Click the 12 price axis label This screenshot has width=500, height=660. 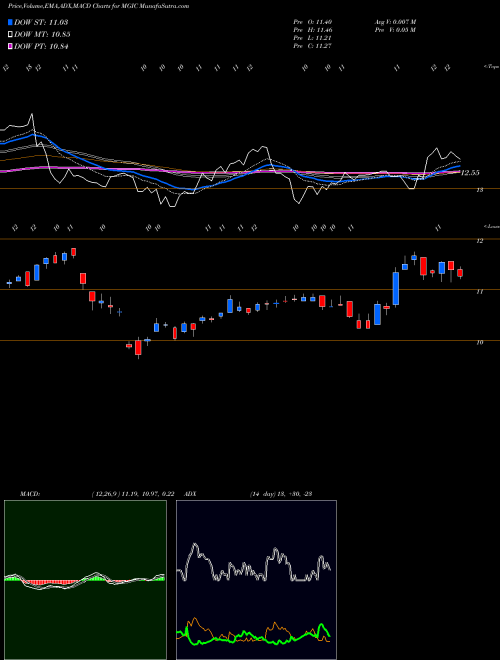coord(479,241)
